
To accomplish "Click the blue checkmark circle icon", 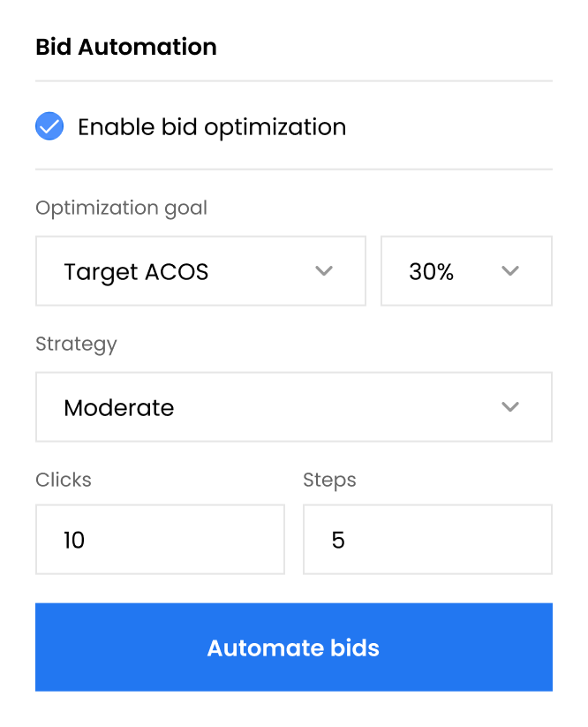I will coord(49,126).
